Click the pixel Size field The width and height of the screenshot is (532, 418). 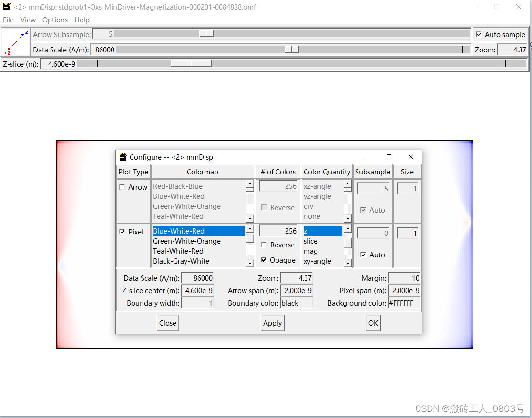point(407,233)
